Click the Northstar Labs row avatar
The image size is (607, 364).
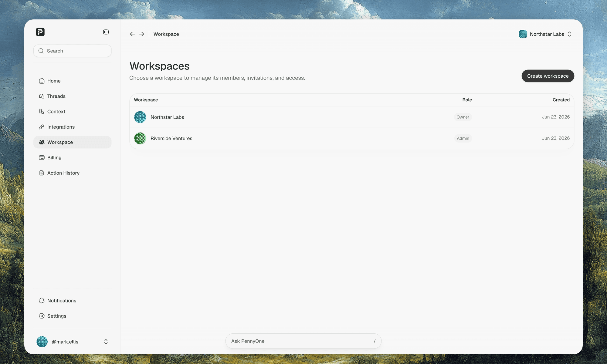pos(140,117)
